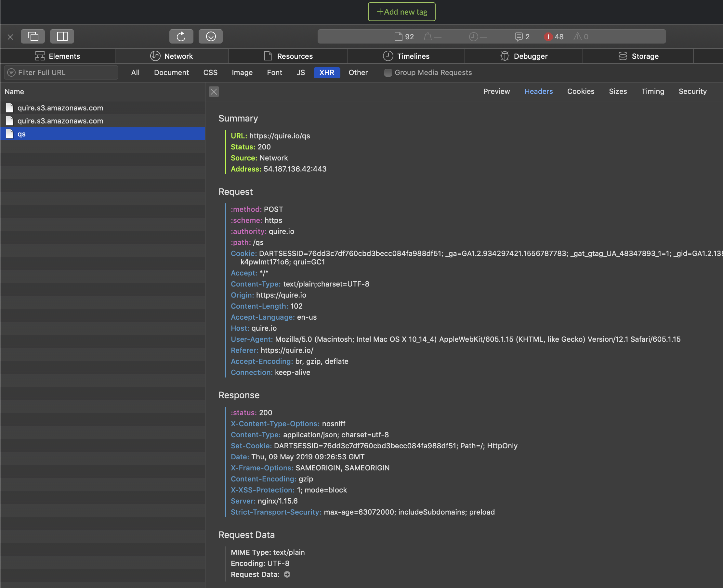Click the Add new tag button
Screen dimensions: 723x588
[x=402, y=12]
